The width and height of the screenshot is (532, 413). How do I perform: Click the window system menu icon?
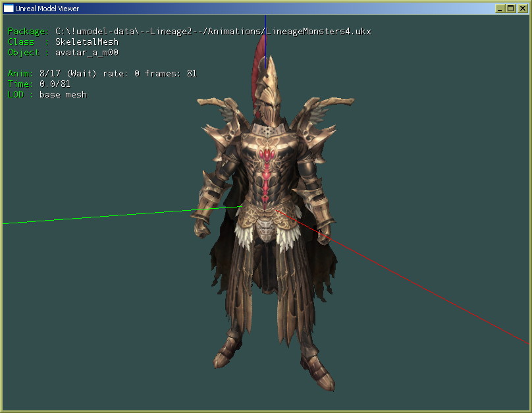(x=9, y=9)
